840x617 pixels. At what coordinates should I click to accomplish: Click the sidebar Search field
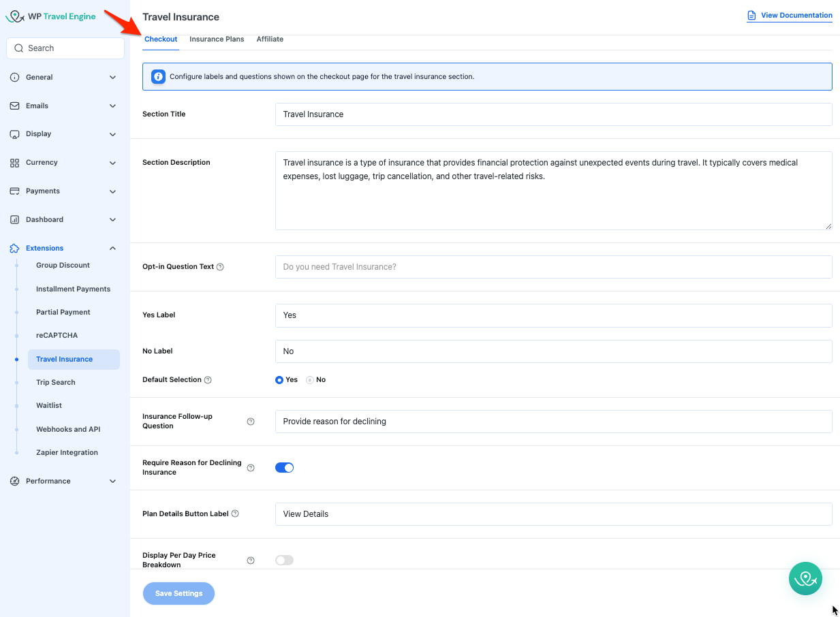[x=65, y=48]
